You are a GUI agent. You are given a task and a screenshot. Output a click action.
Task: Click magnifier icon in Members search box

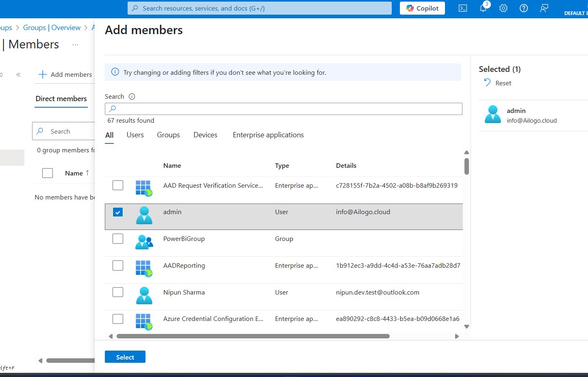[x=40, y=131]
